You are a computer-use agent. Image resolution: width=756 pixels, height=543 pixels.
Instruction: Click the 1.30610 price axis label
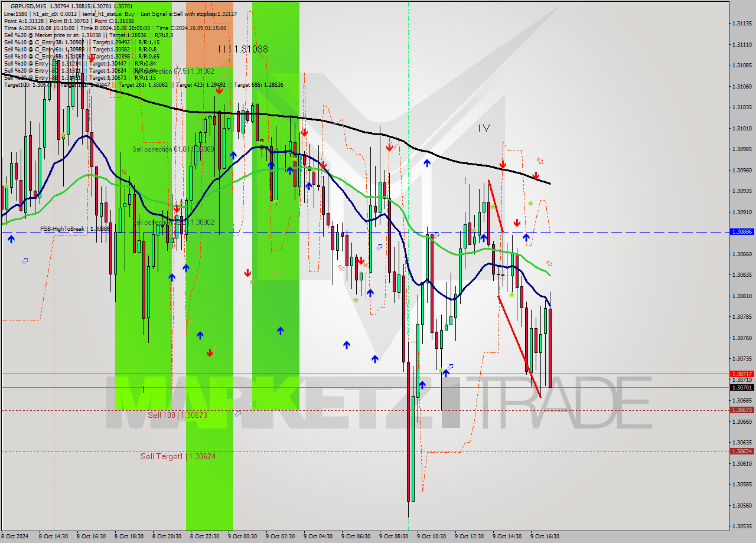pyautogui.click(x=742, y=464)
